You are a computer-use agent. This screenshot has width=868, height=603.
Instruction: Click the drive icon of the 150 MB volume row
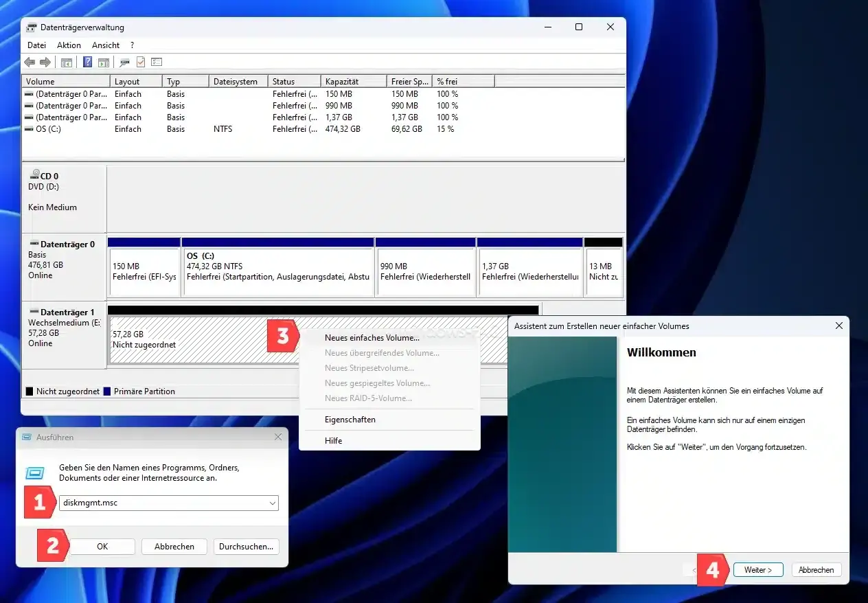pyautogui.click(x=29, y=94)
